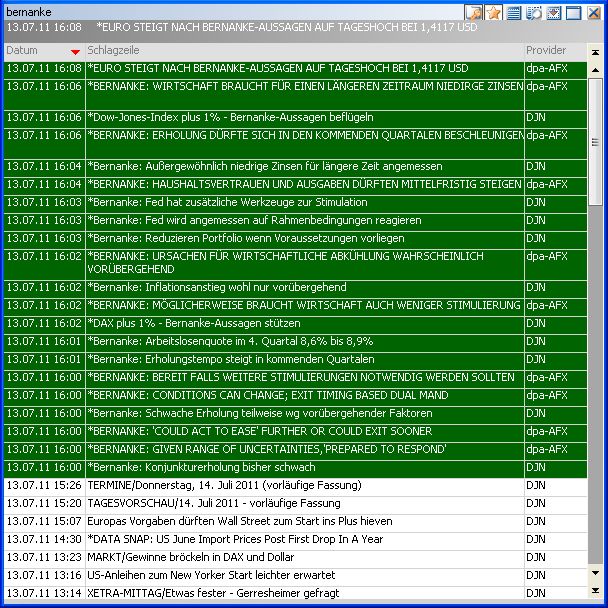Click the blue list view icon
The image size is (608, 608).
513,12
